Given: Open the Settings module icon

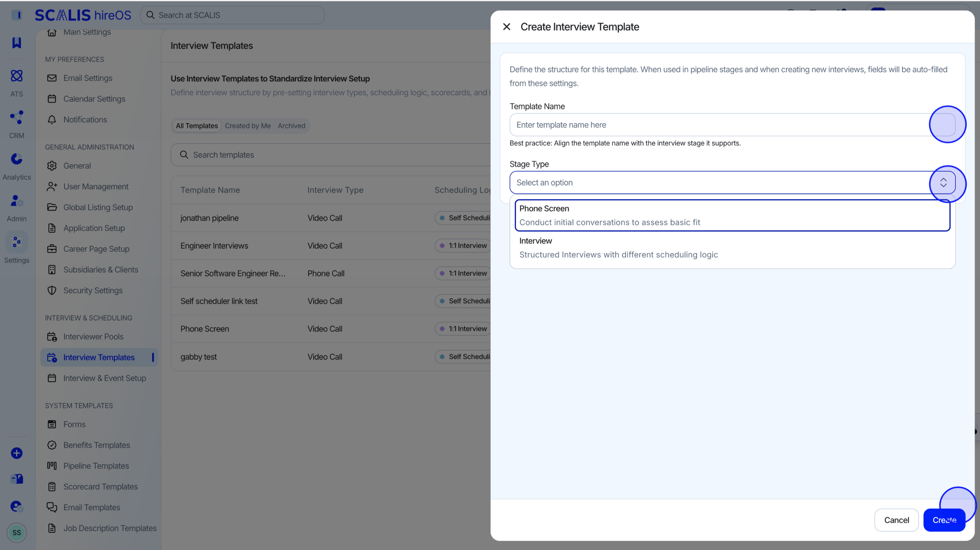Looking at the screenshot, I should pos(17,242).
